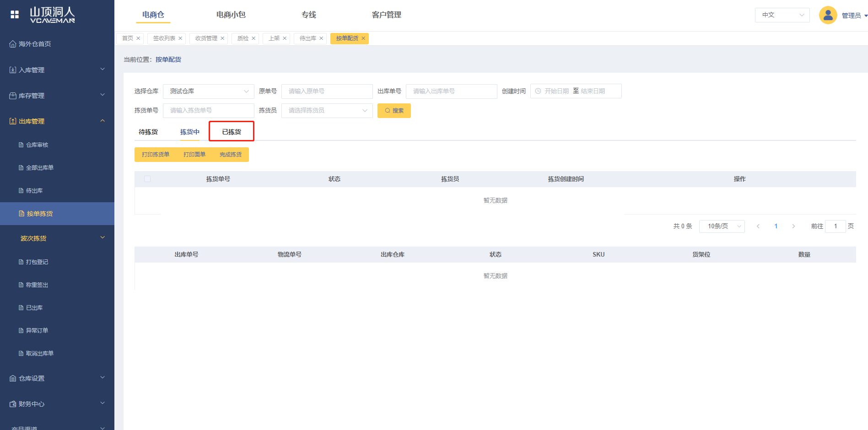868x430 pixels.
Task: Switch to the 电商小包 top menu
Action: click(x=231, y=15)
